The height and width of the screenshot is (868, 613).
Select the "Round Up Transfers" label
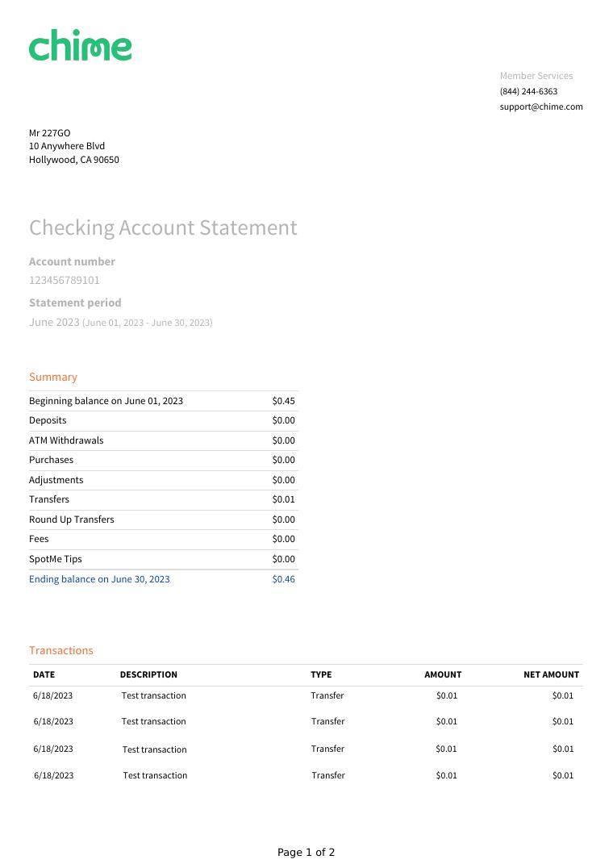[x=71, y=520]
